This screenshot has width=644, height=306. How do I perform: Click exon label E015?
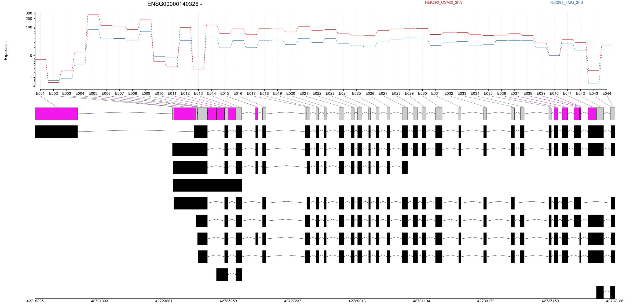225,93
